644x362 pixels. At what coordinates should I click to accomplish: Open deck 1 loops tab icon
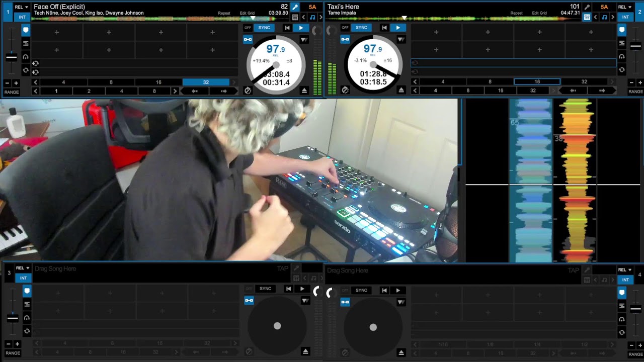[x=26, y=70]
